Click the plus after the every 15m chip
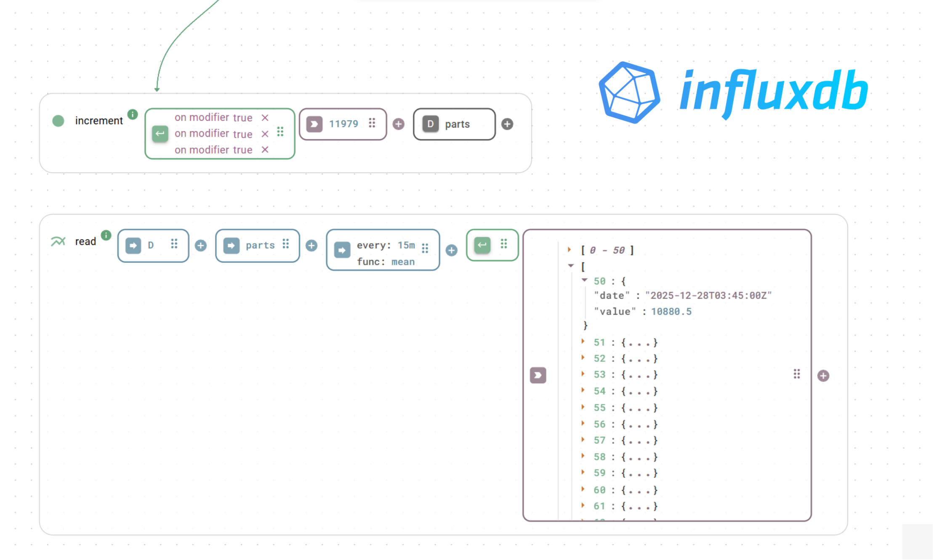The image size is (934, 560). click(x=451, y=250)
